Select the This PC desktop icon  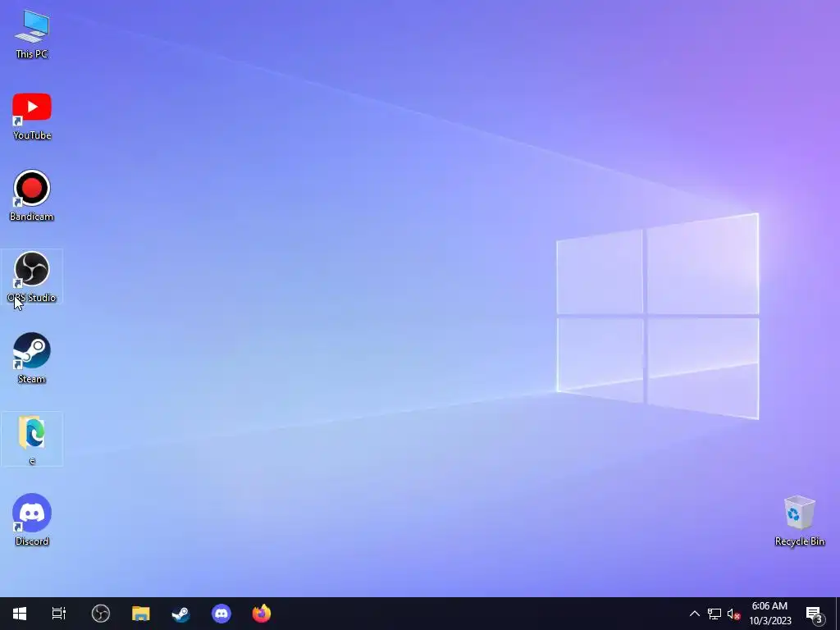[32, 34]
